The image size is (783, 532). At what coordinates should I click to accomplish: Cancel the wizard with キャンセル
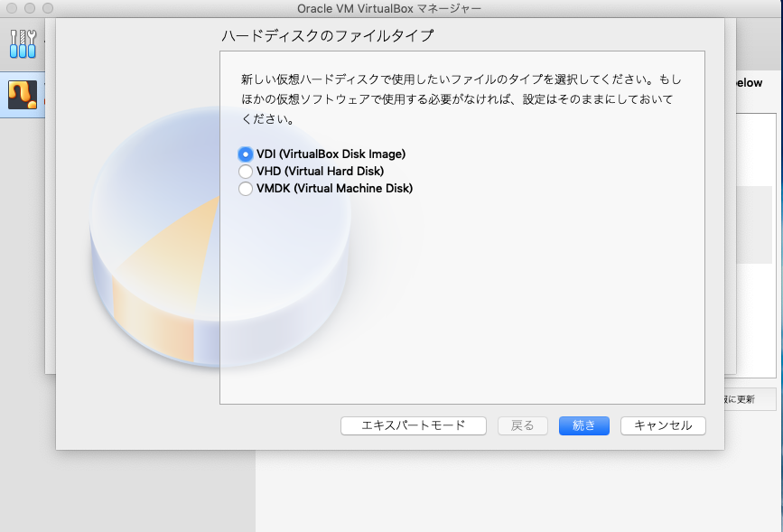662,425
